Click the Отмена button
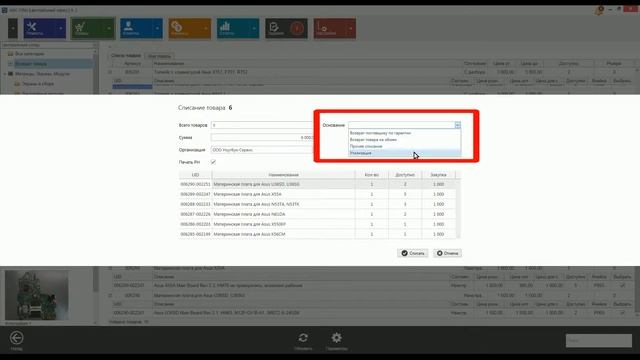 [x=447, y=253]
